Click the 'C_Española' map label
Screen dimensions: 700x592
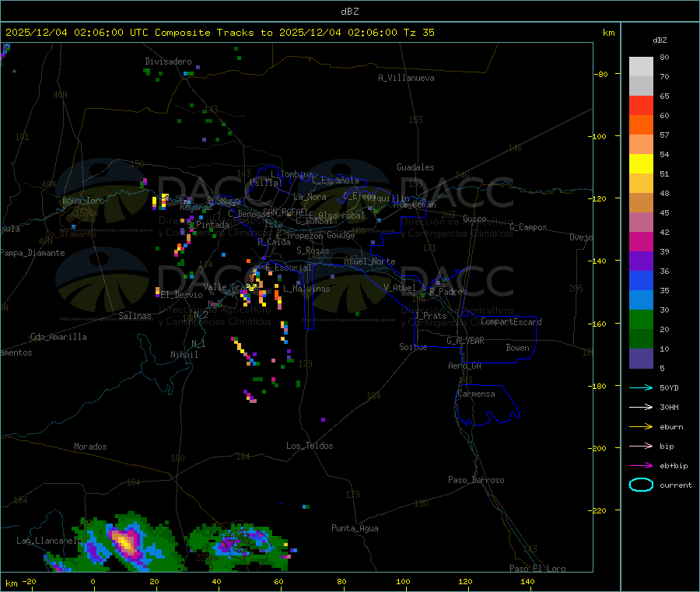click(x=335, y=180)
